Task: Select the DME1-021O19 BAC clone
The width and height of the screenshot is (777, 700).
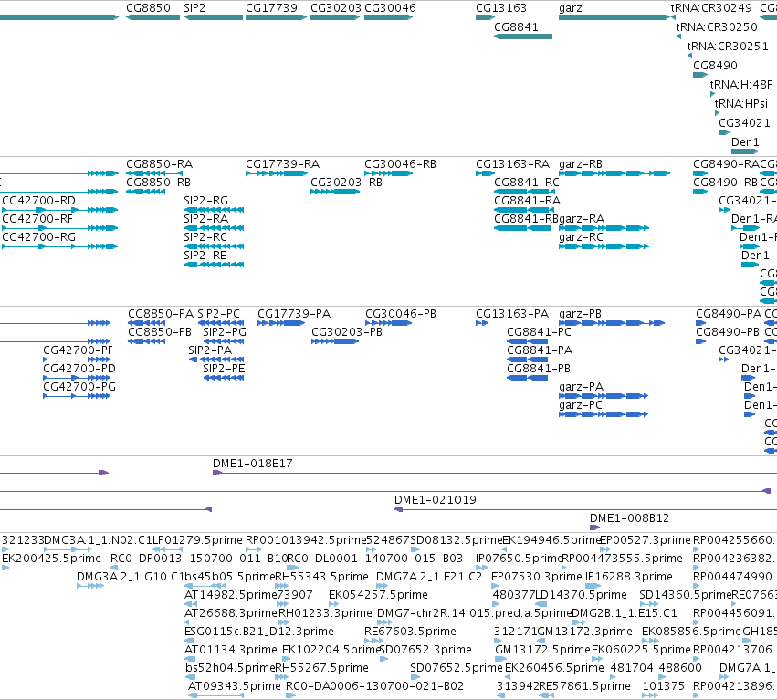Action: (586, 509)
